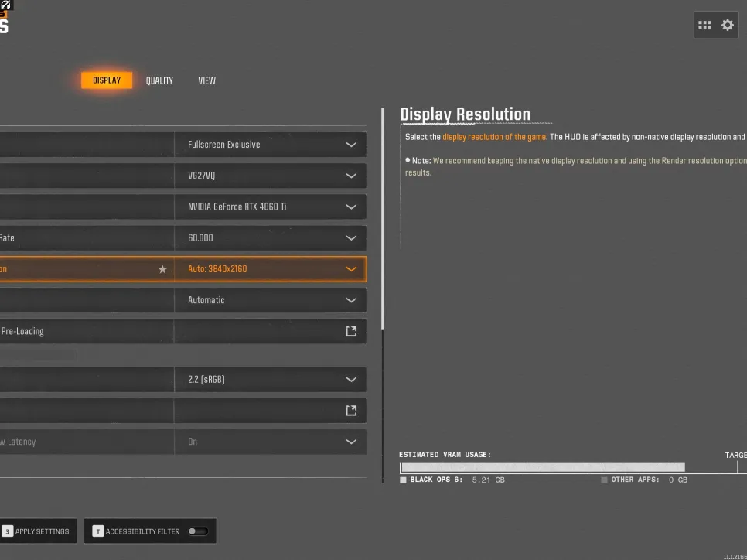Open the grid menu icon at top right

click(704, 25)
